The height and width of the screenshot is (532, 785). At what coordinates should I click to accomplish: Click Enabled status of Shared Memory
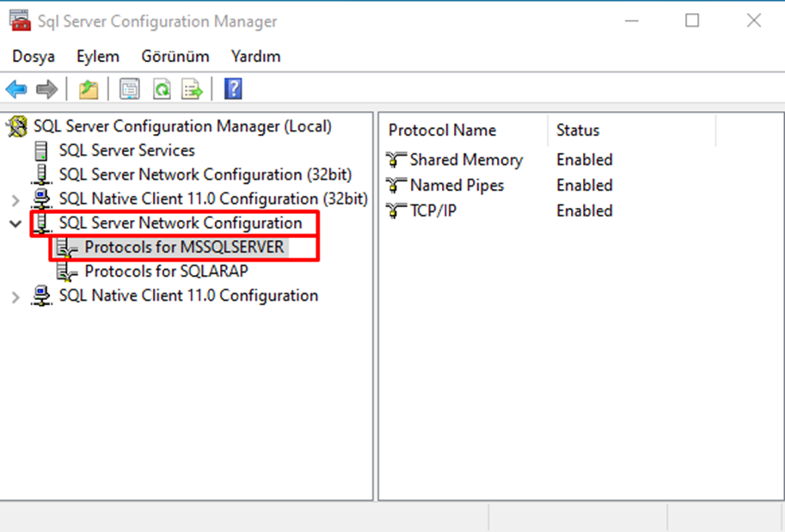[585, 160]
